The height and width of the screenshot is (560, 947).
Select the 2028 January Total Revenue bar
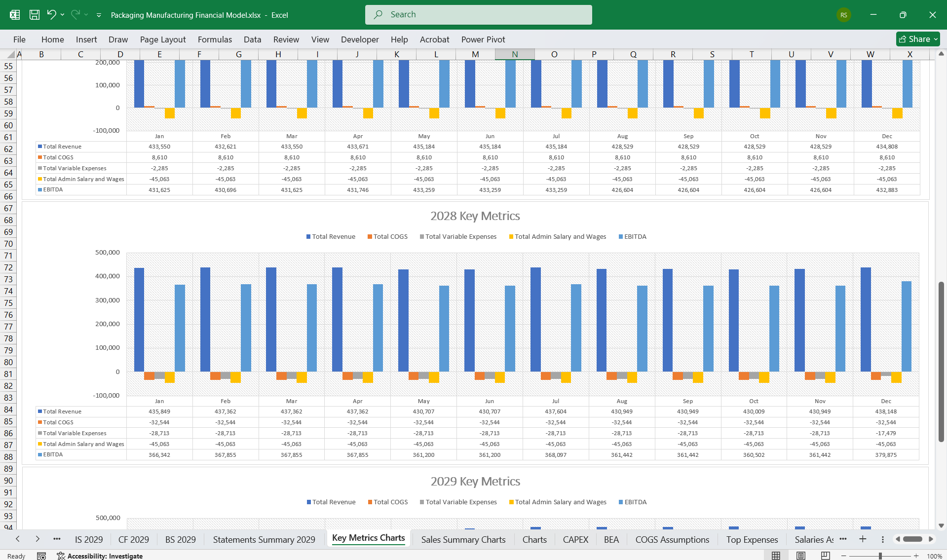click(139, 320)
